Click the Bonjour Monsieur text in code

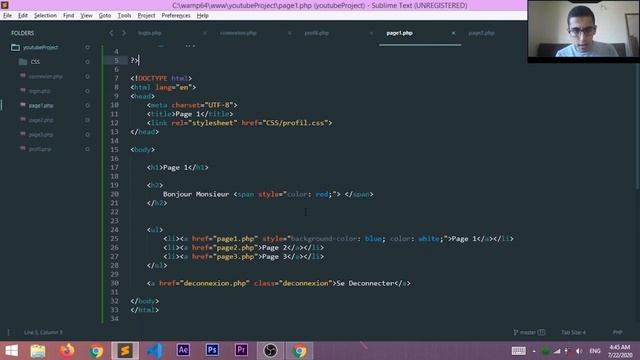tap(196, 194)
